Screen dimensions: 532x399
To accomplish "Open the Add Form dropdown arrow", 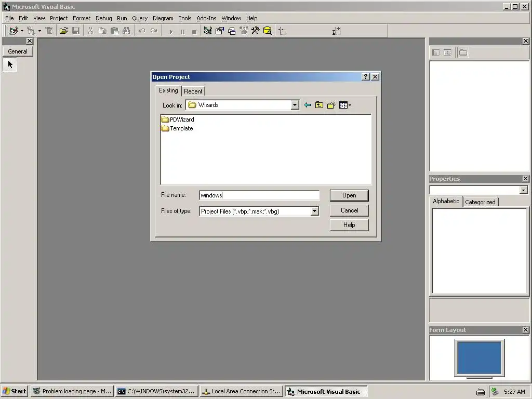I will pyautogui.click(x=39, y=31).
